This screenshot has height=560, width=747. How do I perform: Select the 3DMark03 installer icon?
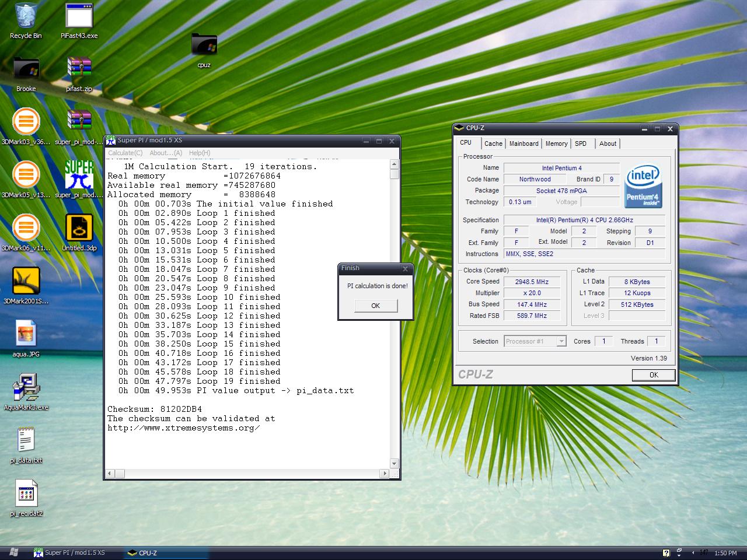point(26,122)
